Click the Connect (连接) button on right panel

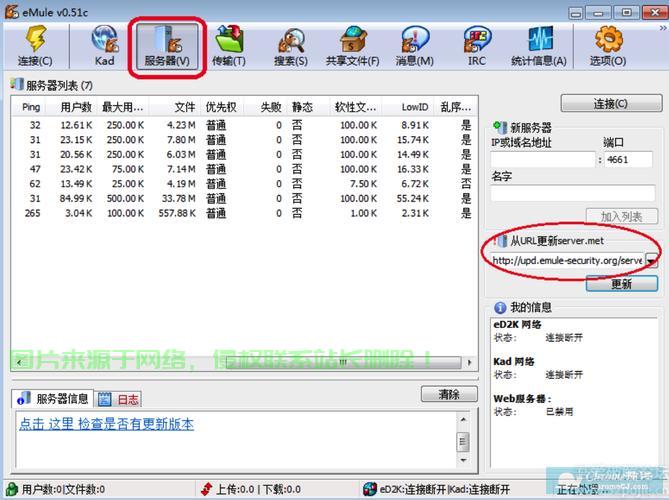[x=611, y=104]
